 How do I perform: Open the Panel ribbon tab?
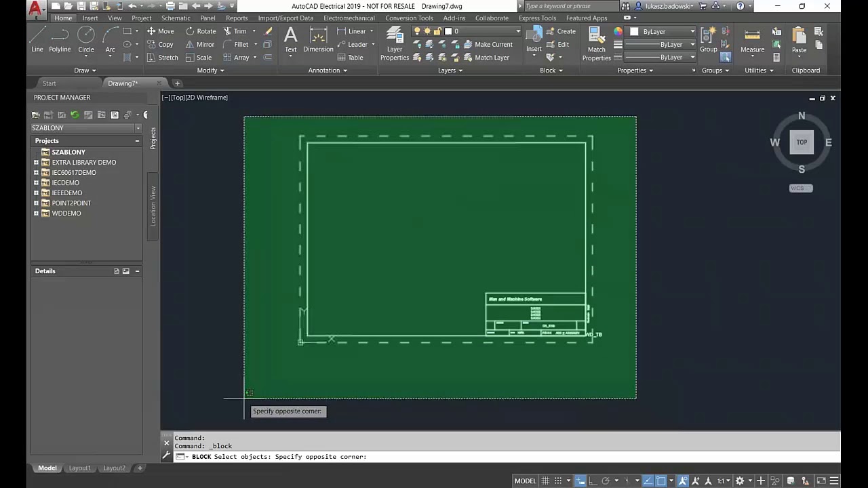tap(208, 18)
